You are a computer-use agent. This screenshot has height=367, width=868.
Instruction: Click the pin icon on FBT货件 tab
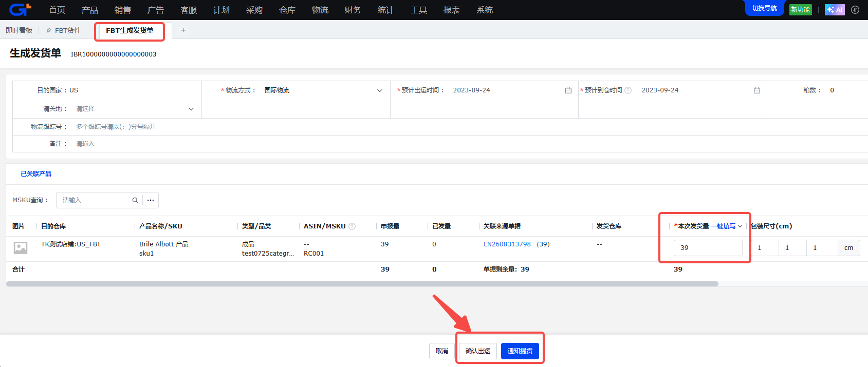coord(49,31)
